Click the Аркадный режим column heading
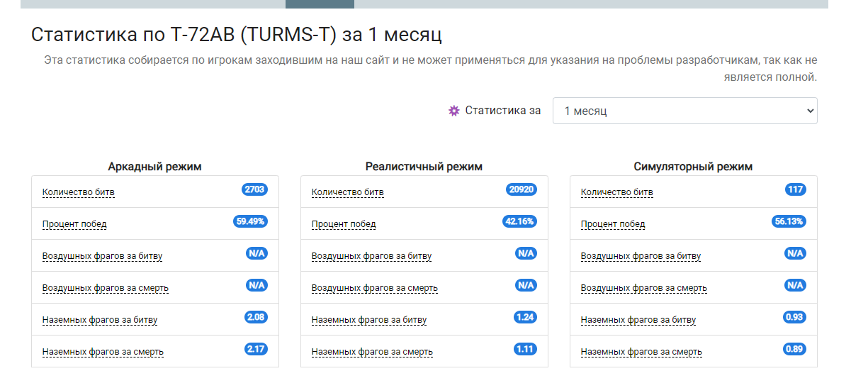 pos(154,167)
